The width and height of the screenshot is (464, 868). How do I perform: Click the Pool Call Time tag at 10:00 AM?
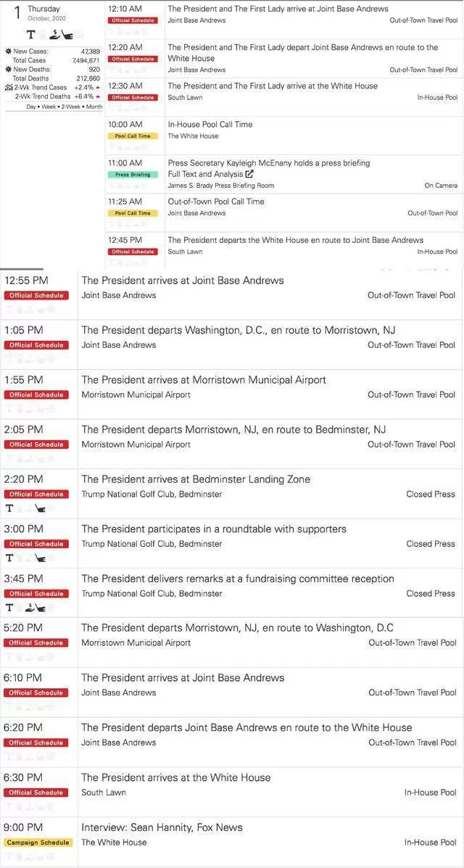pos(133,136)
